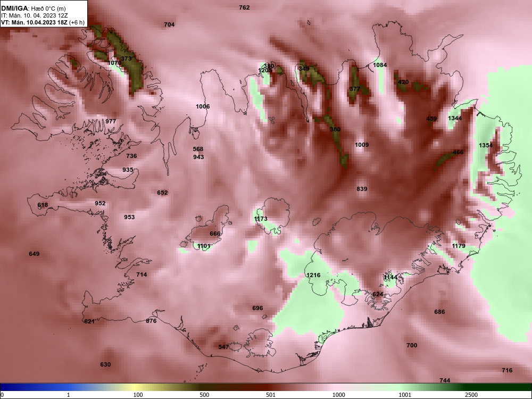This screenshot has width=532, height=399.
Task: Click the 'VT: Mán. 10.04.2023 18Z (+6 h)' line
Action: (x=43, y=22)
